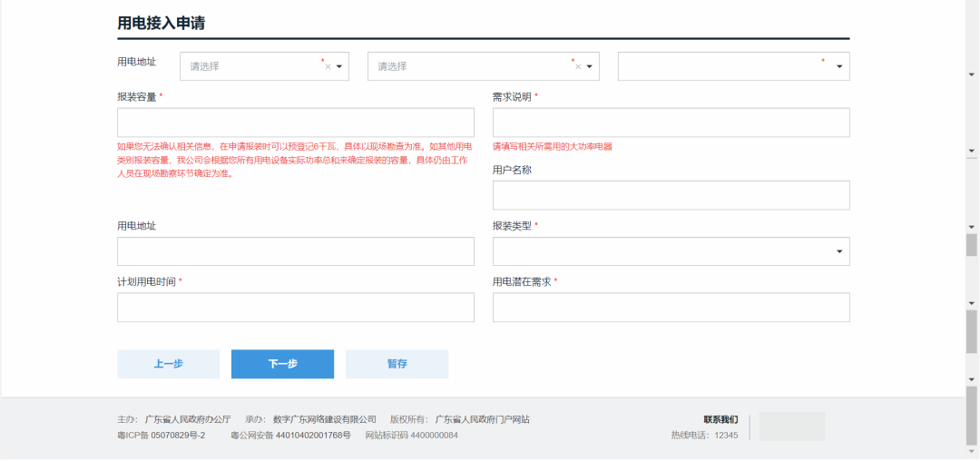Proceed with the 下一步 button
Screen dimensions: 980x461
coord(282,364)
